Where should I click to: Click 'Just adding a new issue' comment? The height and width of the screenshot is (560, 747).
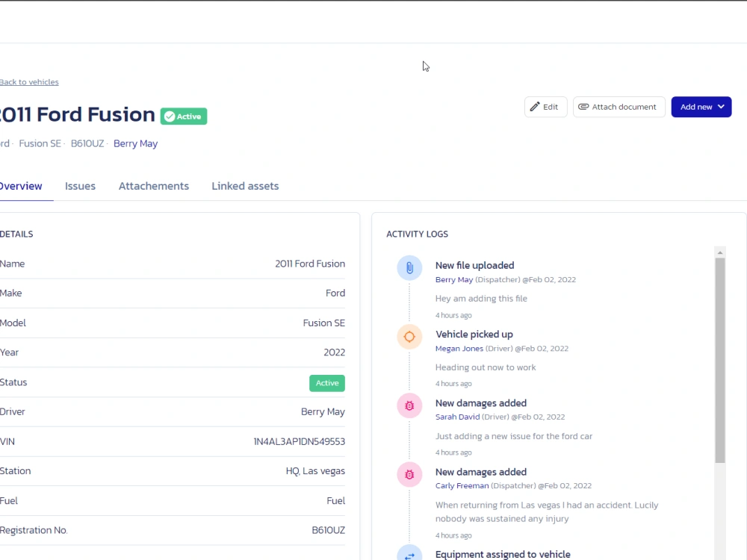[x=514, y=436]
